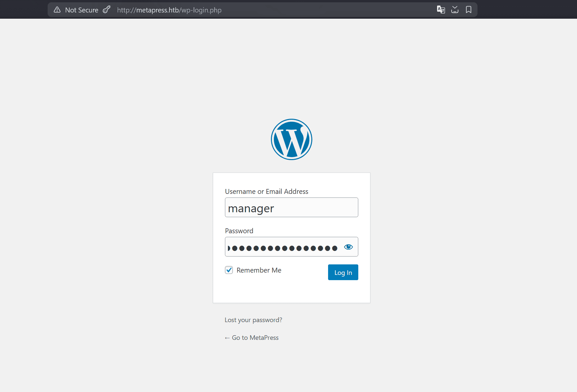Uncheck the Remember Me checkbox
This screenshot has height=392, width=577.
pyautogui.click(x=229, y=270)
